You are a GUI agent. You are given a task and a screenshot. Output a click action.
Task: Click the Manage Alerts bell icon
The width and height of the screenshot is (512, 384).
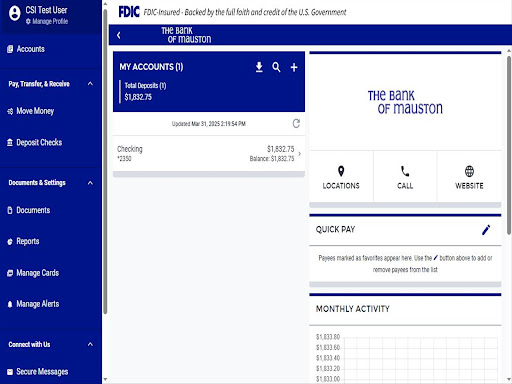(10, 304)
